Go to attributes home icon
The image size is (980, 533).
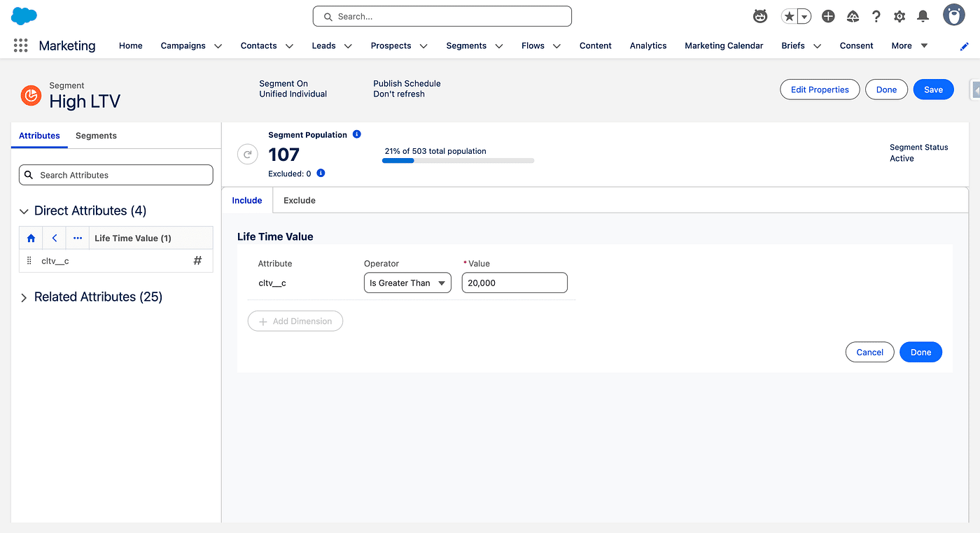(x=31, y=239)
